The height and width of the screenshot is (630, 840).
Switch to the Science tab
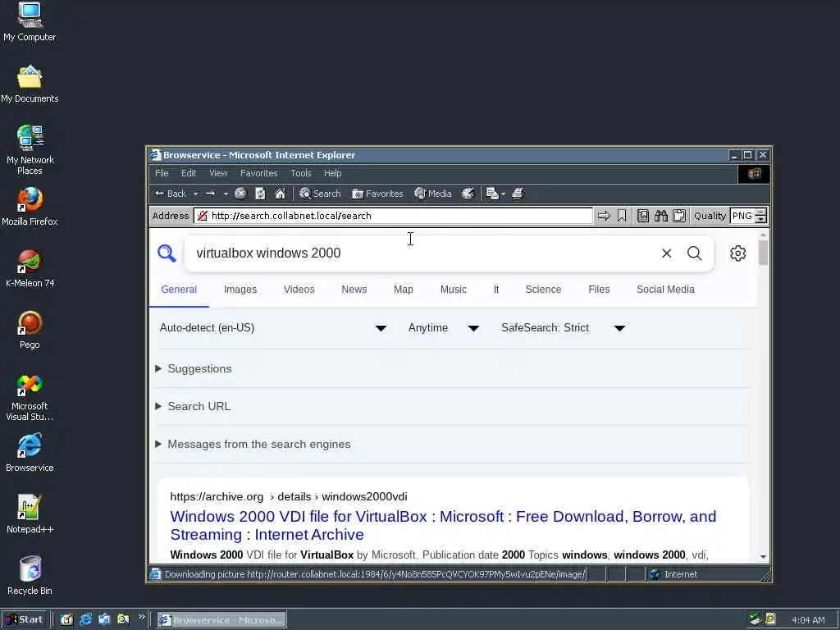pyautogui.click(x=543, y=290)
